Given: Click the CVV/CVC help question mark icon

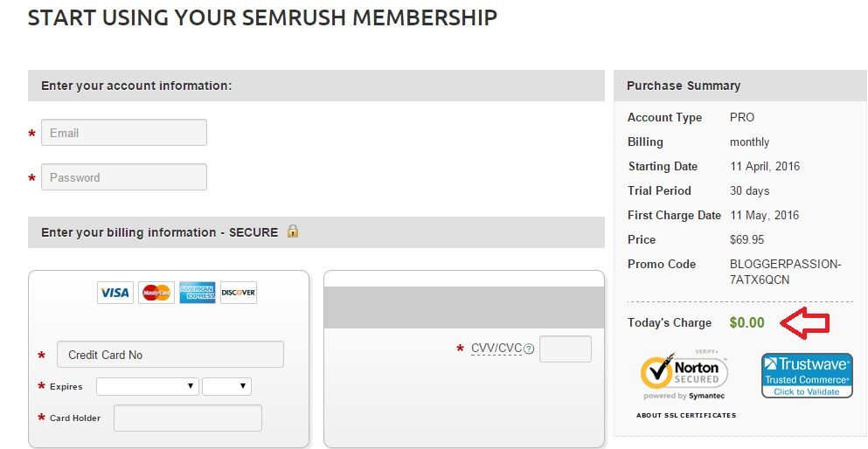Looking at the screenshot, I should (x=529, y=349).
